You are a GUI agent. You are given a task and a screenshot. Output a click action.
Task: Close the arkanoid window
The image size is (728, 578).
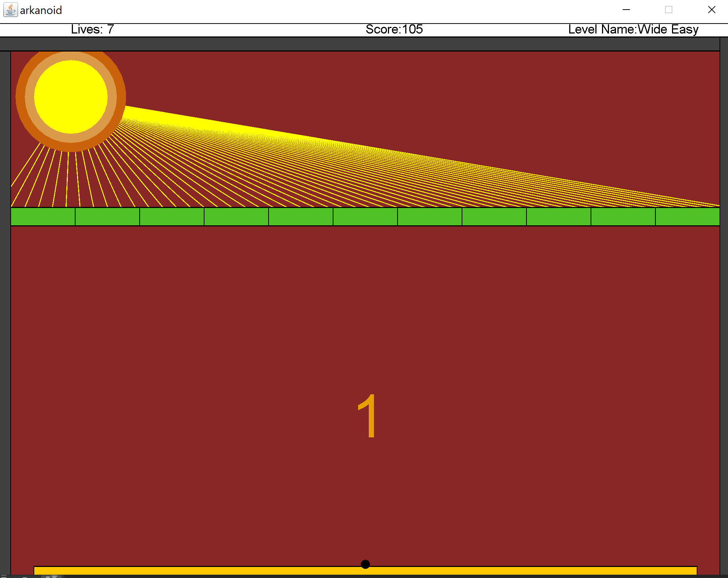pos(711,10)
